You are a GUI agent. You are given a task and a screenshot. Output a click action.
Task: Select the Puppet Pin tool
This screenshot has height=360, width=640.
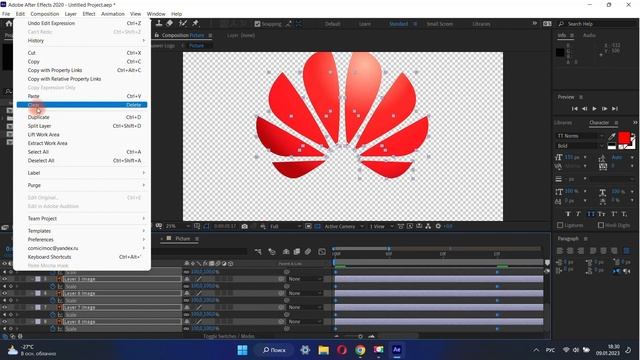195,23
